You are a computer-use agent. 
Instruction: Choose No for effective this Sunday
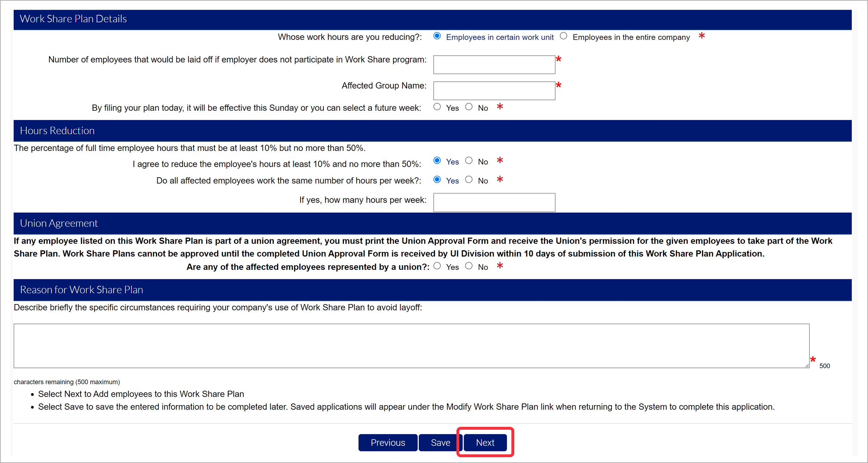point(469,107)
